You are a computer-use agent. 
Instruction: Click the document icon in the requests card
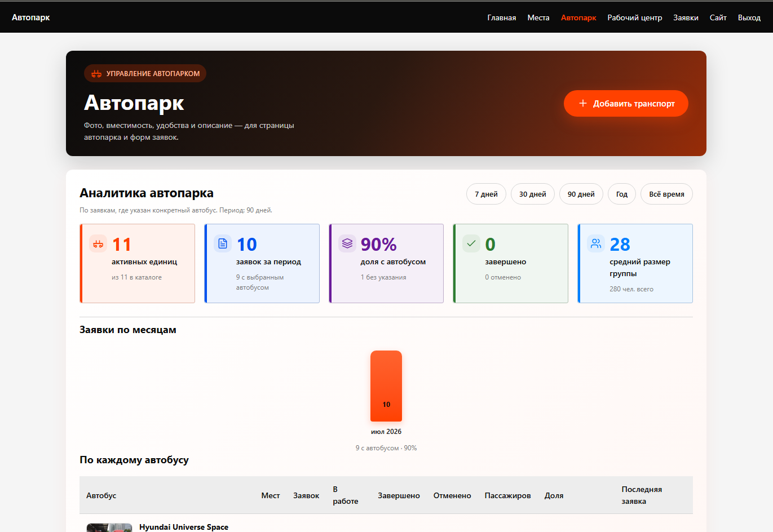(223, 243)
